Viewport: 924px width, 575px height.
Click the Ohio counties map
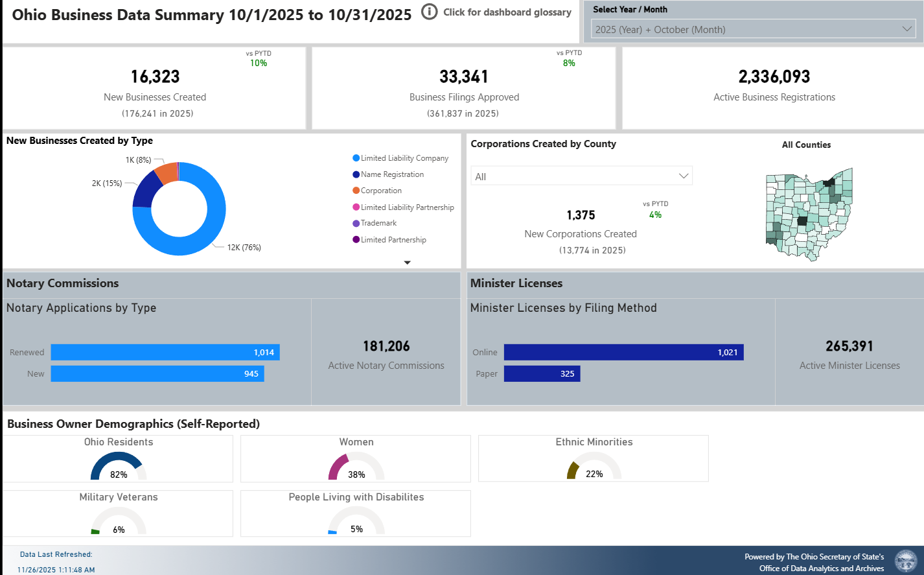(808, 214)
